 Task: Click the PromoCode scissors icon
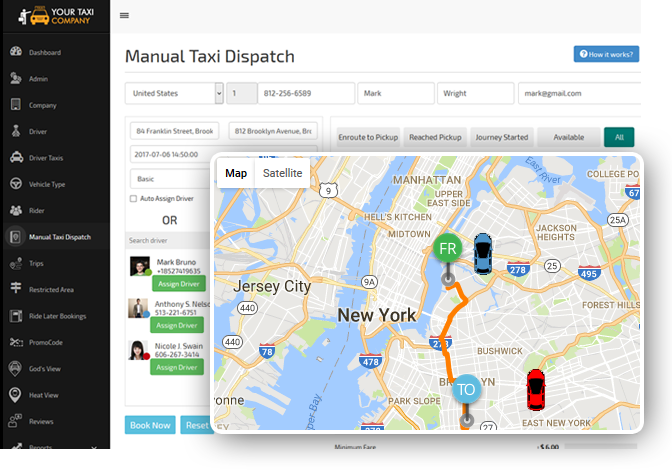point(16,342)
